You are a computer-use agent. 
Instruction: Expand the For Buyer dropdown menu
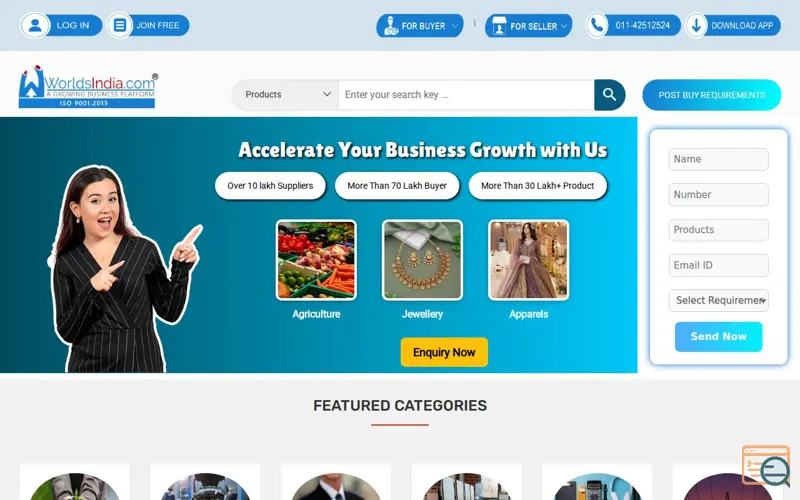[419, 26]
